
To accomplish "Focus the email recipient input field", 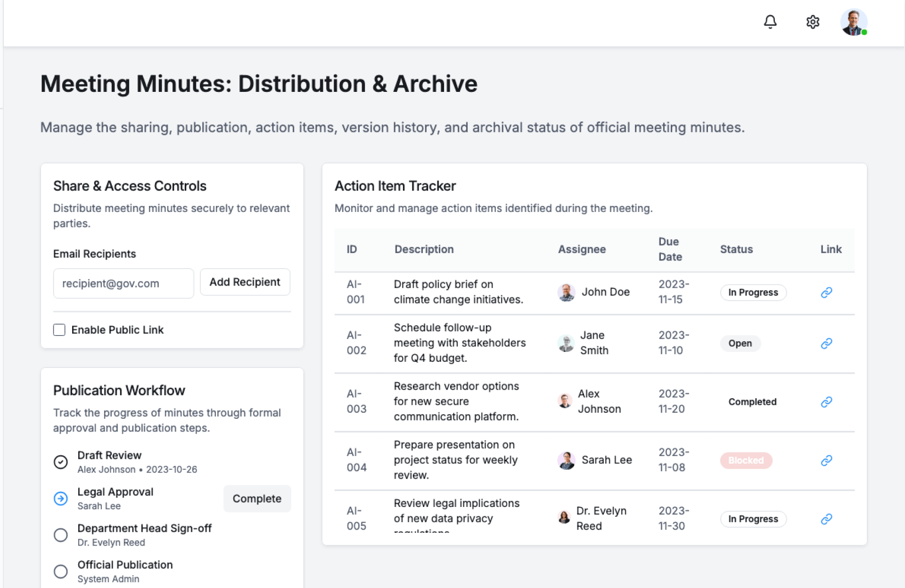I will coord(123,284).
